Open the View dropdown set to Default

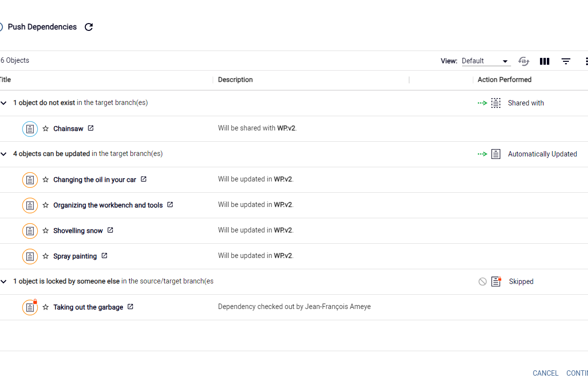coord(486,61)
